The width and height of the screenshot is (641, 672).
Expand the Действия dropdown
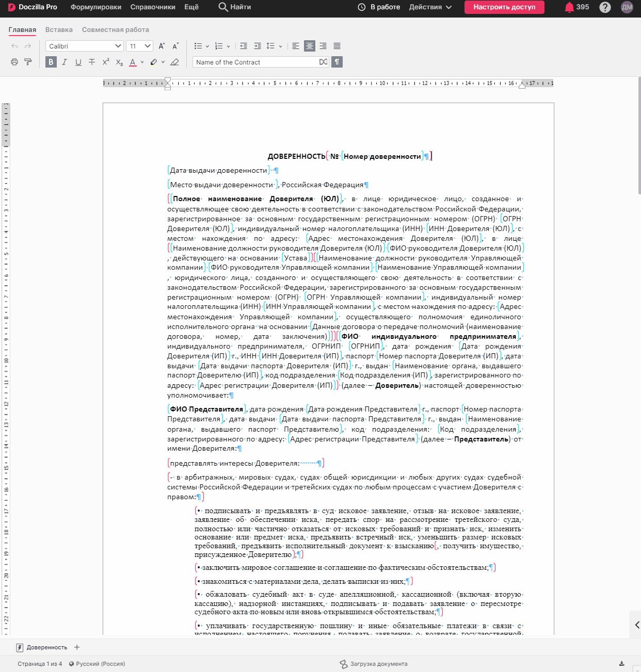(430, 7)
